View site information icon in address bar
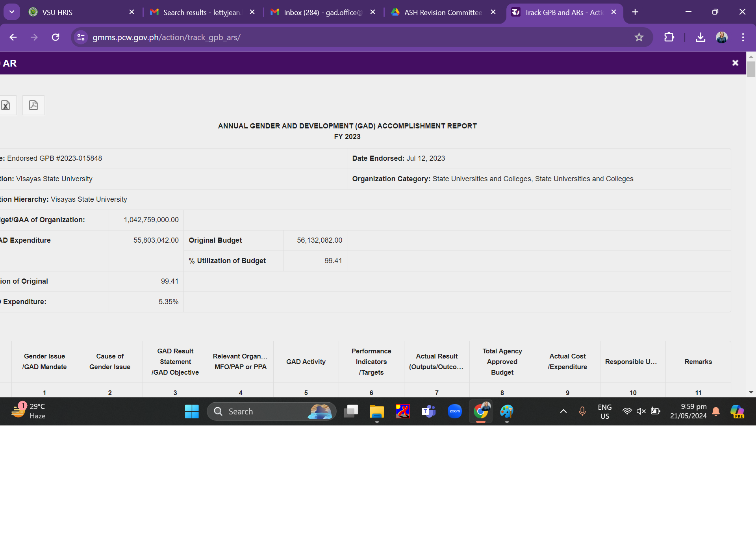 click(81, 37)
